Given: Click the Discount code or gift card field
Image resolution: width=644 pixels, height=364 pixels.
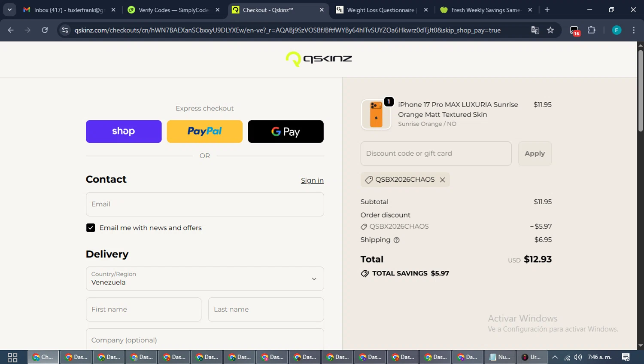Looking at the screenshot, I should tap(436, 153).
